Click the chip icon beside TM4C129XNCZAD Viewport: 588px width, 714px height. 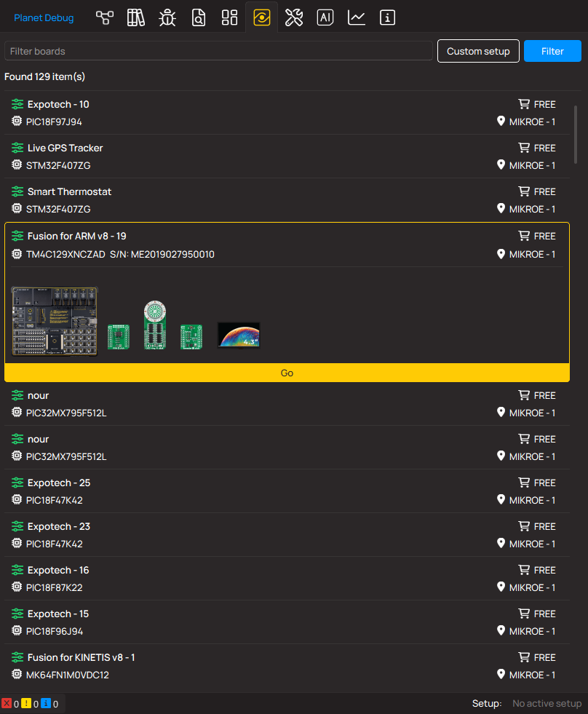pos(17,253)
